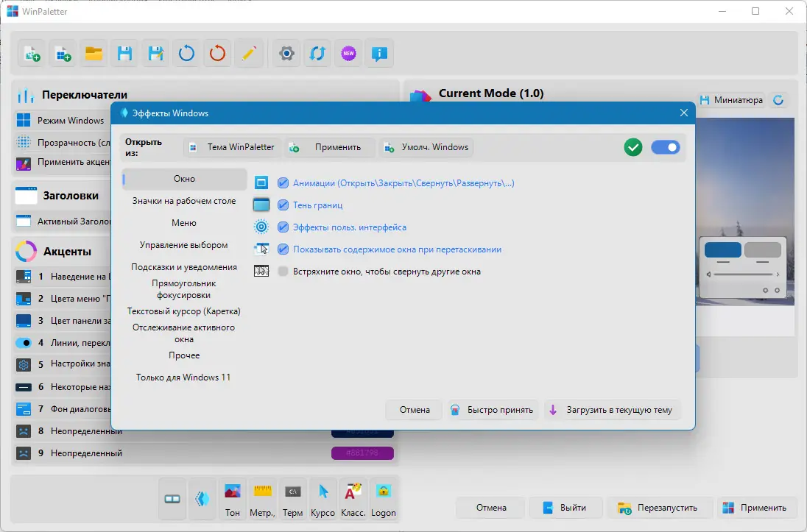Uncheck Показывать содержимое окна при перетаскивании
Viewport: 807px width, 532px height.
click(283, 249)
